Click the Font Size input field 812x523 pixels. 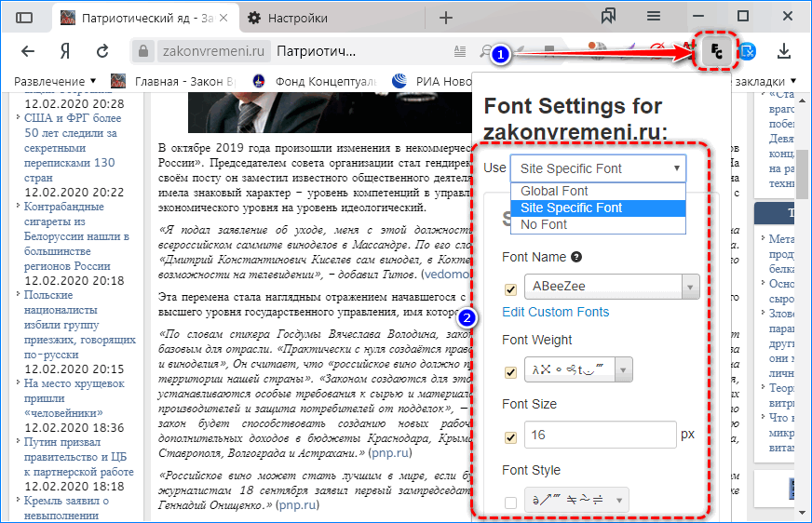tap(600, 435)
